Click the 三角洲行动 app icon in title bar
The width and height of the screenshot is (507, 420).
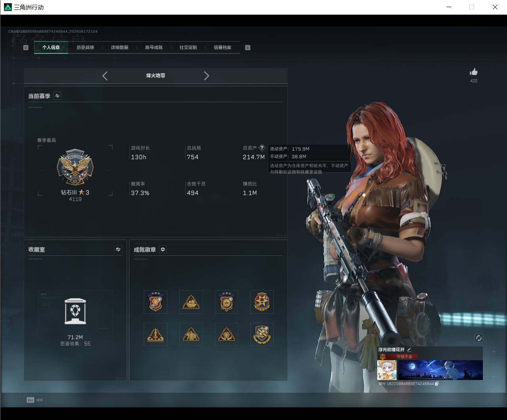[8, 7]
